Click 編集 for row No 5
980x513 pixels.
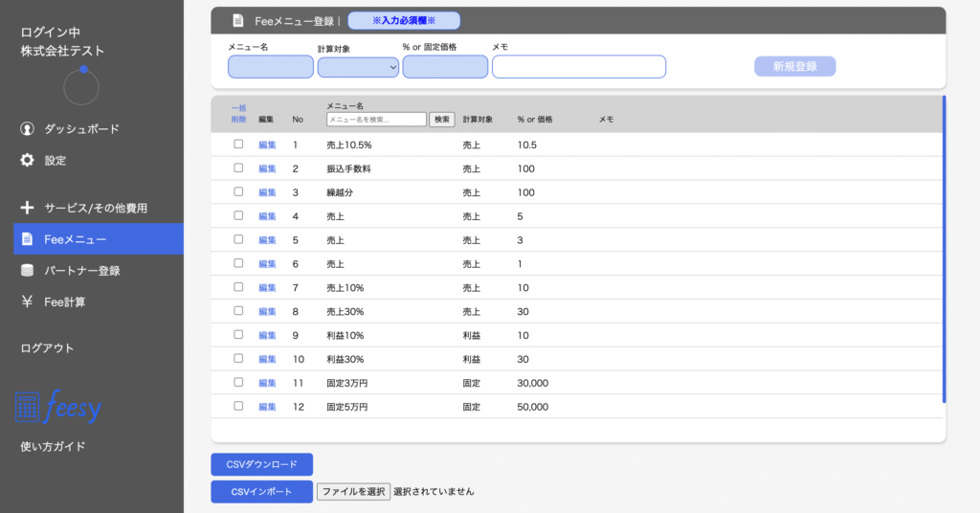click(268, 240)
